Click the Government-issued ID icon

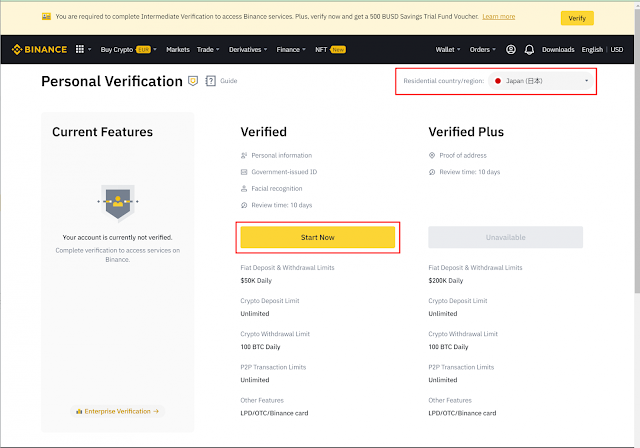click(x=244, y=172)
